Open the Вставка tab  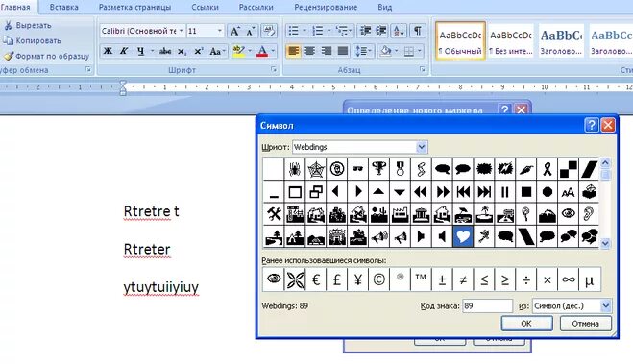click(x=63, y=7)
